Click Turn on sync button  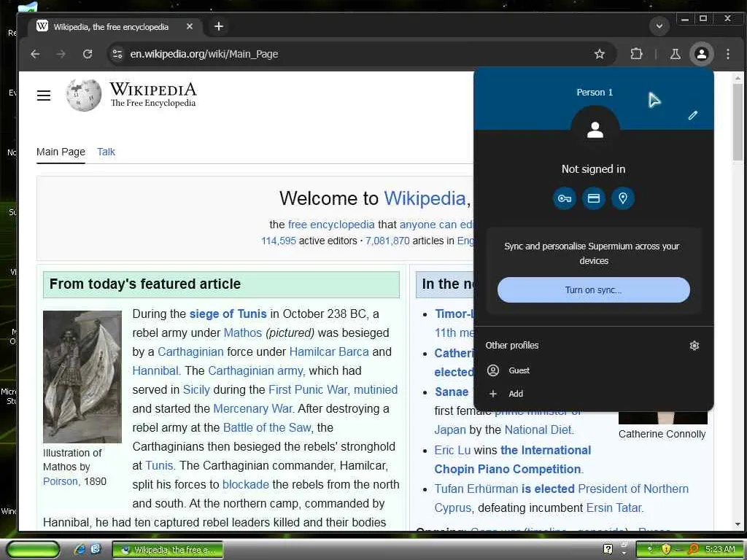(594, 289)
